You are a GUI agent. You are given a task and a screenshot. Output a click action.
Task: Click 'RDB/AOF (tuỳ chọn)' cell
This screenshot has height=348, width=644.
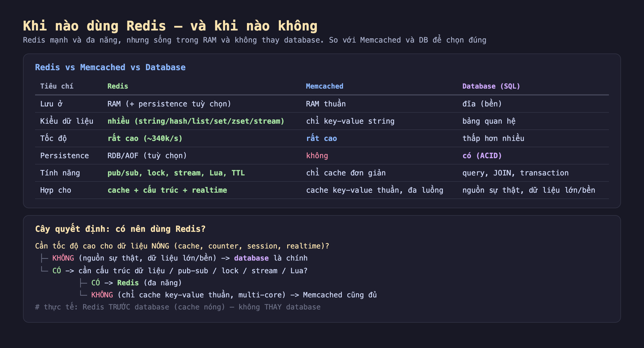pyautogui.click(x=147, y=156)
